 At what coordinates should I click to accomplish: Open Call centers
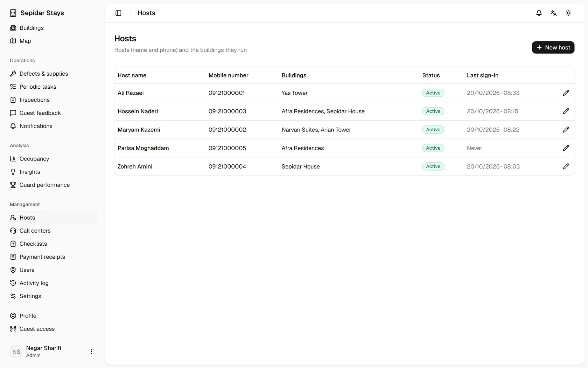52,231
